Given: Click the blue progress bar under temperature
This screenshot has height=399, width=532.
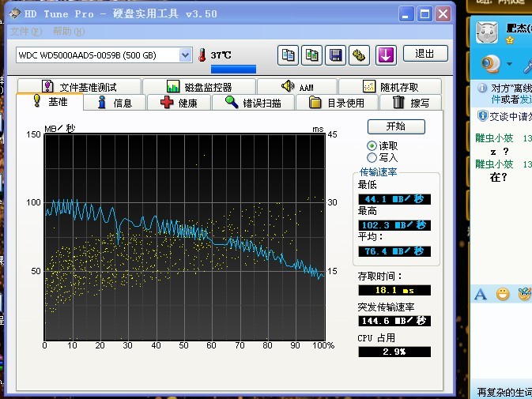Looking at the screenshot, I should [x=233, y=70].
